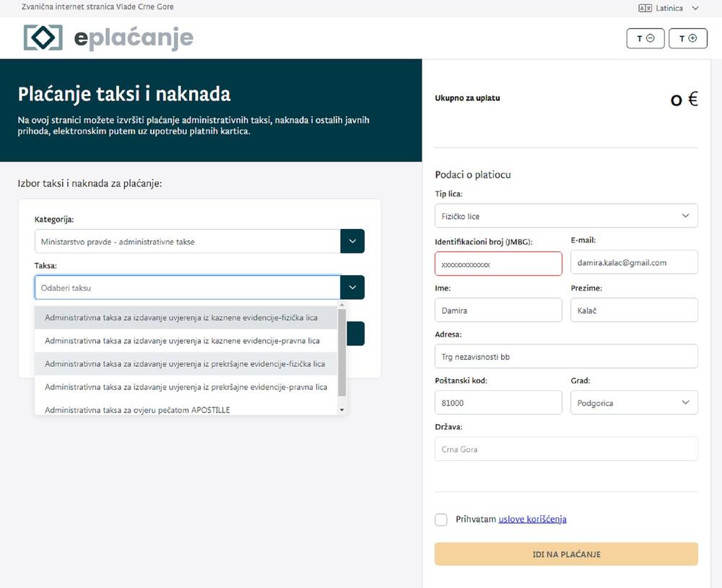Open the uslove korišćenja link
The height and width of the screenshot is (588, 722).
click(x=532, y=519)
